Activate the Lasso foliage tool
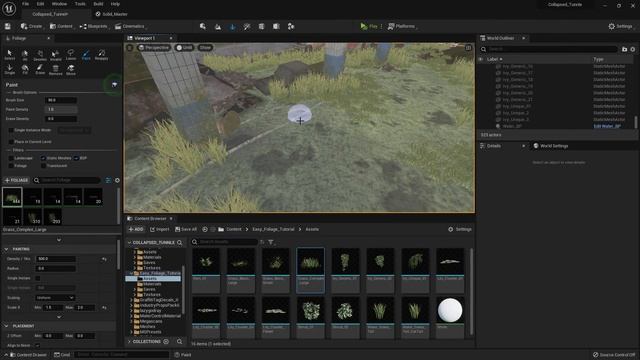Viewport: 640px width, 360px height. pyautogui.click(x=71, y=55)
